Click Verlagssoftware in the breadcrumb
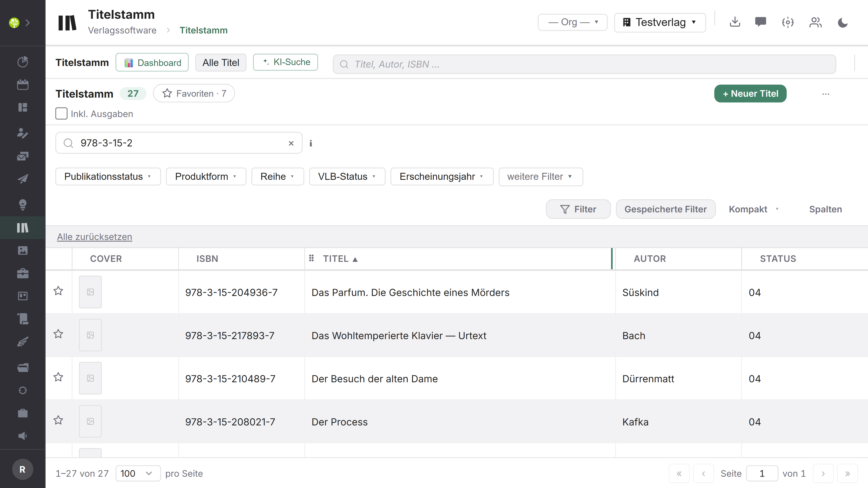Image resolution: width=868 pixels, height=488 pixels. (122, 30)
